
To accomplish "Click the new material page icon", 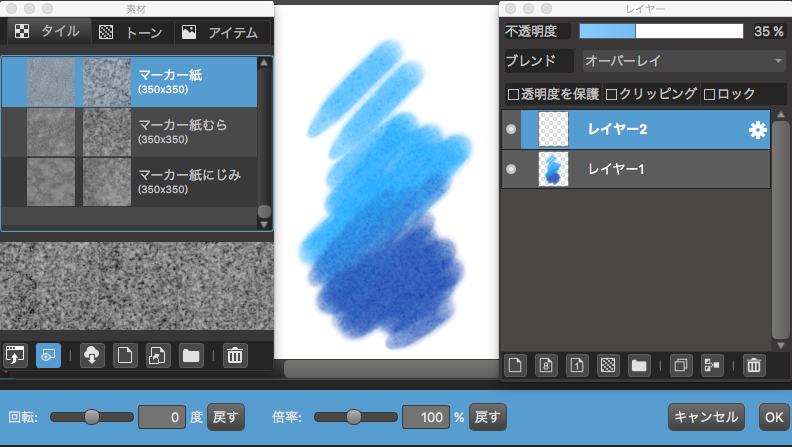I will coord(125,355).
